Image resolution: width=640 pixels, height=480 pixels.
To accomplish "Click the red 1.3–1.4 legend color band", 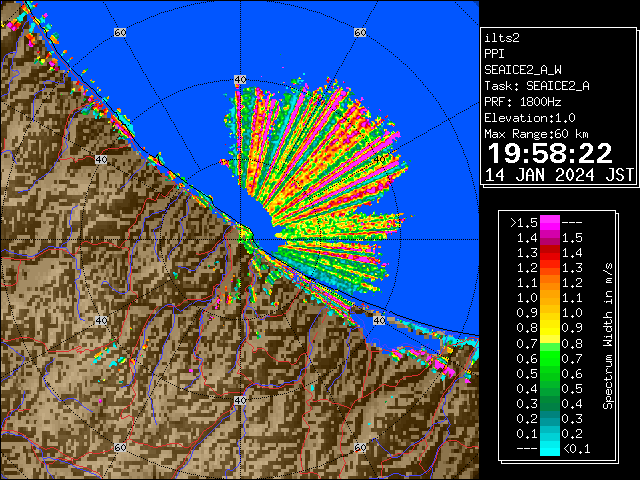I will tap(550, 253).
